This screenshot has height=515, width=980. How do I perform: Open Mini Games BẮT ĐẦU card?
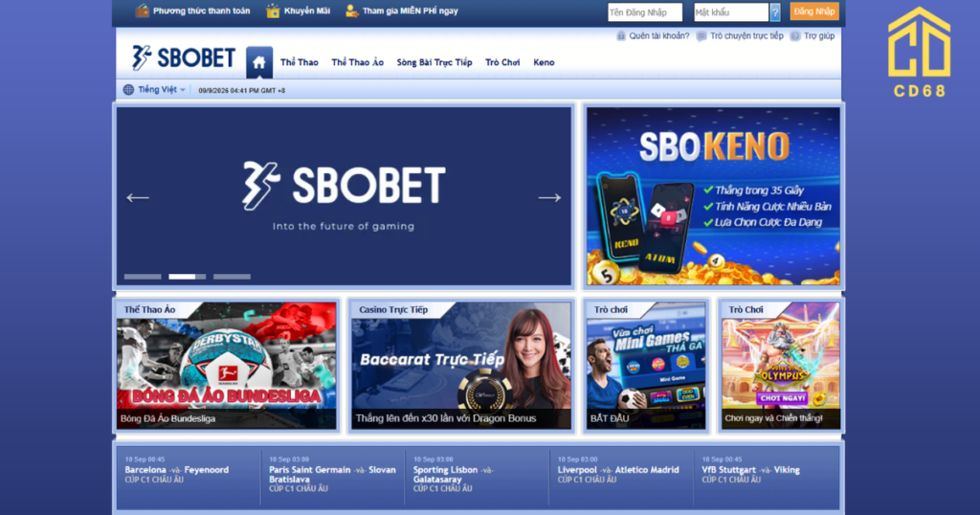tap(646, 366)
